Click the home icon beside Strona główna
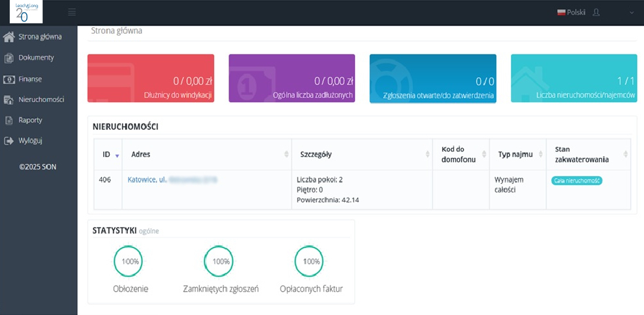644x315 pixels. (x=9, y=36)
